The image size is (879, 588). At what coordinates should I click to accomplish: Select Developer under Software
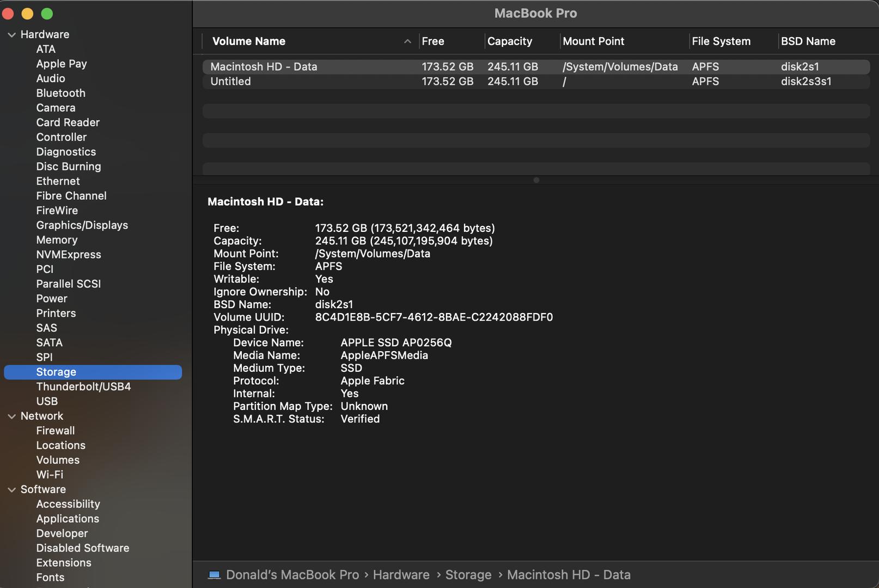(x=62, y=534)
